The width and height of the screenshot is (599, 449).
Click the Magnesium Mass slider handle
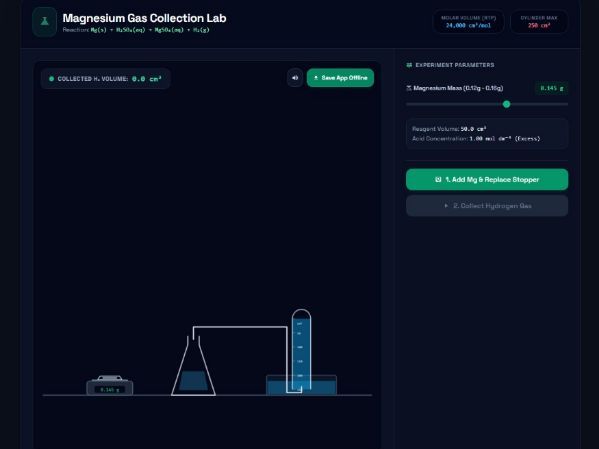coord(507,104)
